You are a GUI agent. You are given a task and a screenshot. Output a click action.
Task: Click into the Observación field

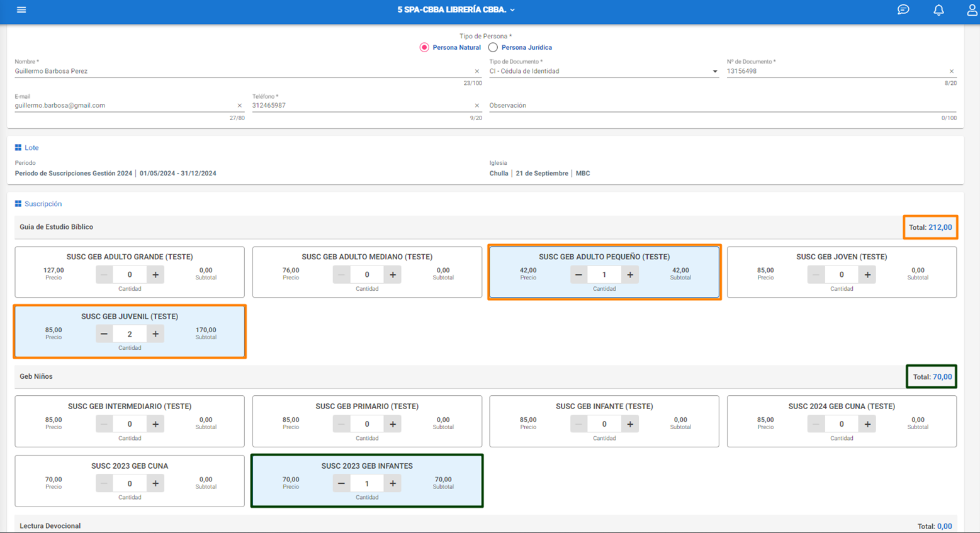tap(723, 106)
